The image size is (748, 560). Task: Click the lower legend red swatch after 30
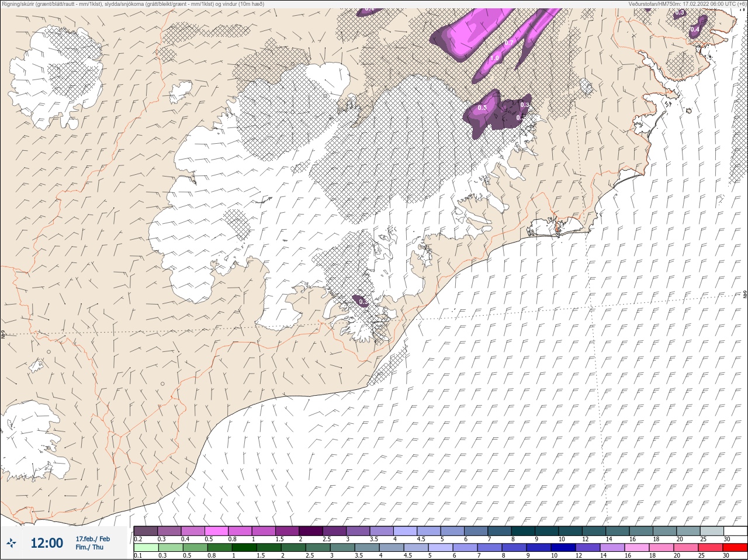point(735,548)
